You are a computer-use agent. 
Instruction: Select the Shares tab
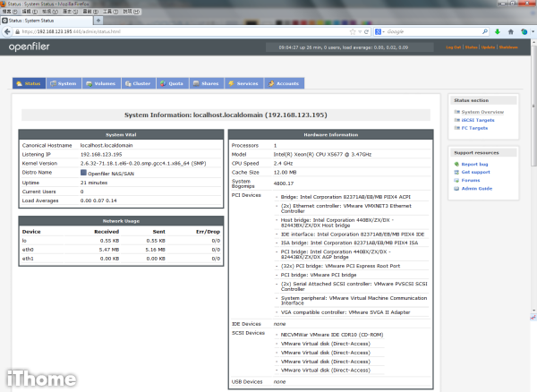206,83
